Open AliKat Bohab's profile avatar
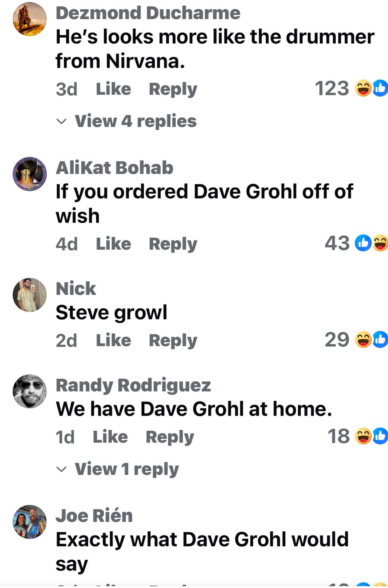 [x=30, y=174]
